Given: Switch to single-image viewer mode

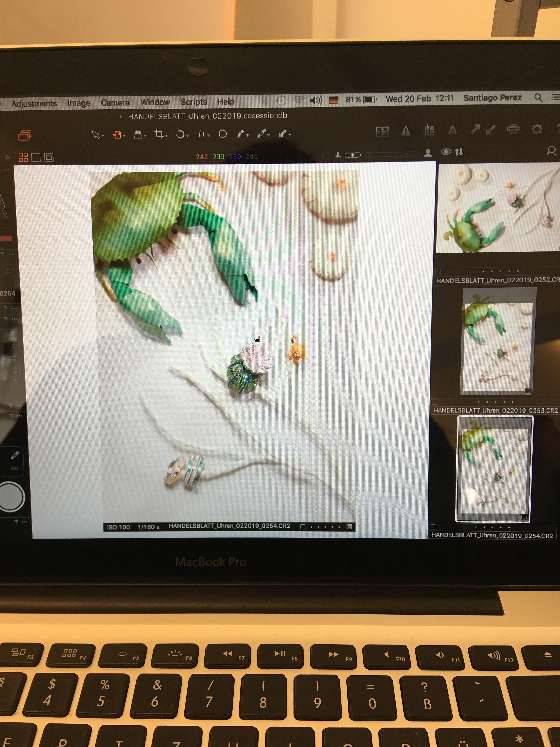Looking at the screenshot, I should (36, 157).
